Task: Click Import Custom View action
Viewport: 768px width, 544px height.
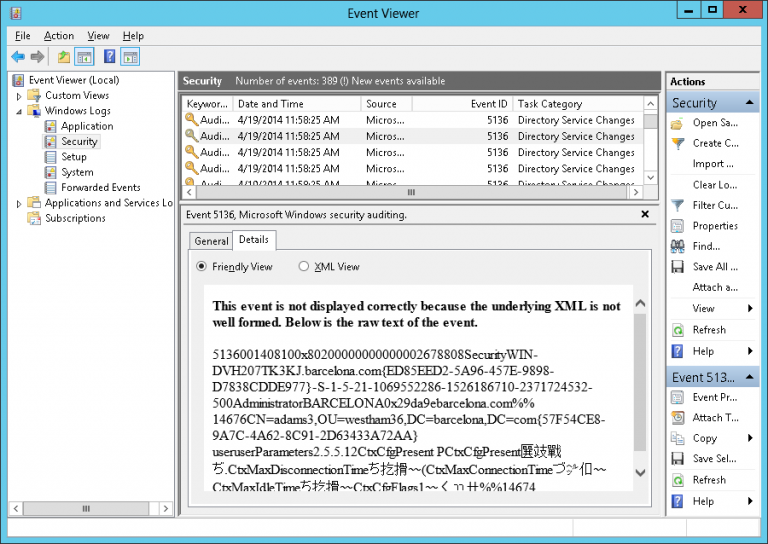Action: tap(713, 164)
